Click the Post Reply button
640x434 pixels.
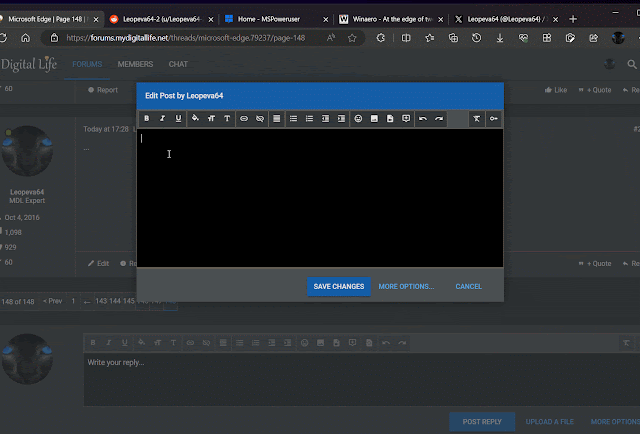(x=482, y=422)
